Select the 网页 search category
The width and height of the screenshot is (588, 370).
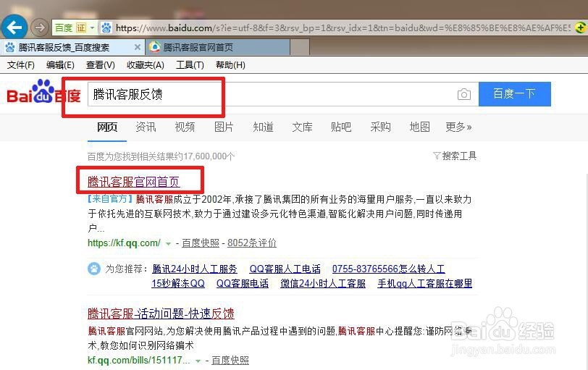107,127
